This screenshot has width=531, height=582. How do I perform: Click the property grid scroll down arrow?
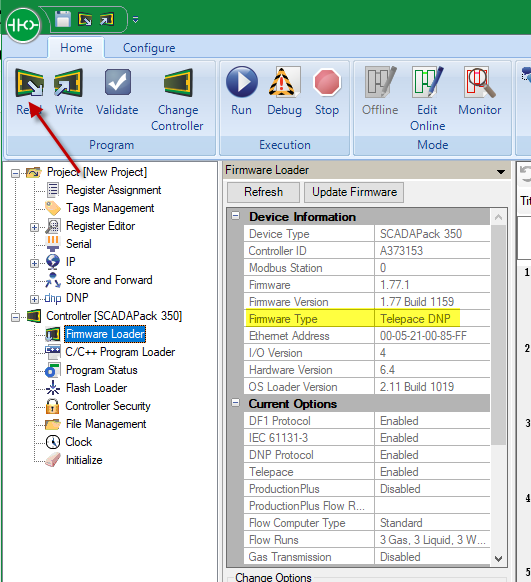pyautogui.click(x=499, y=559)
